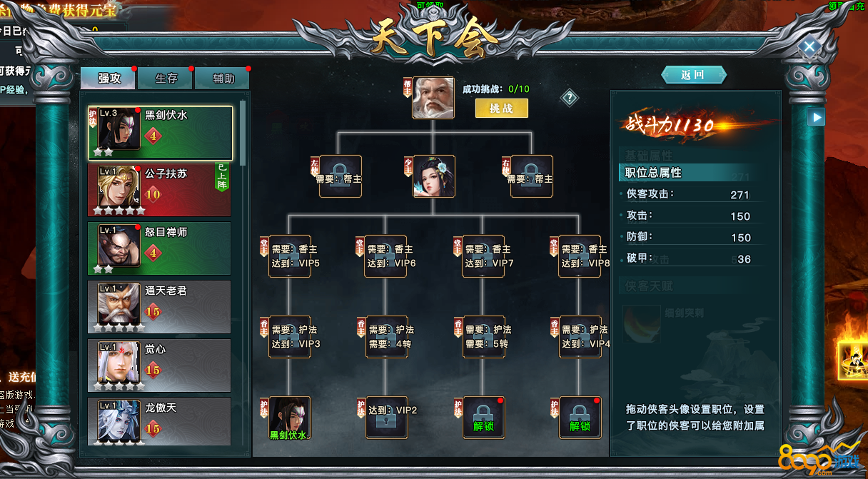
Task: Click the yellow 挑战 button
Action: pos(502,109)
